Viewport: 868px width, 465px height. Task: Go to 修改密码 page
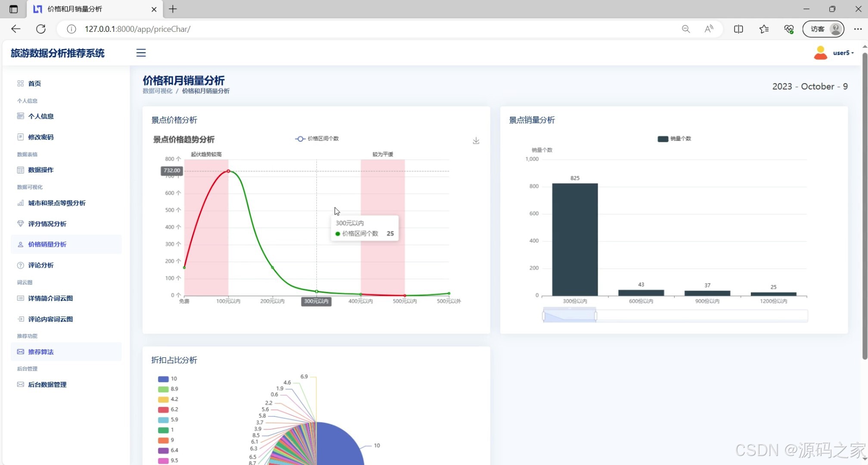pyautogui.click(x=41, y=137)
